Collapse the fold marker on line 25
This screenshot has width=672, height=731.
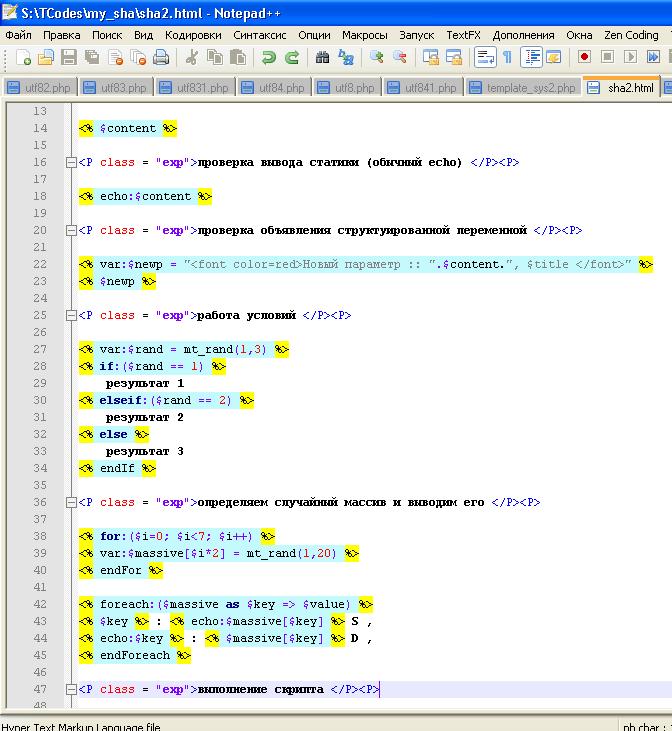coord(71,316)
